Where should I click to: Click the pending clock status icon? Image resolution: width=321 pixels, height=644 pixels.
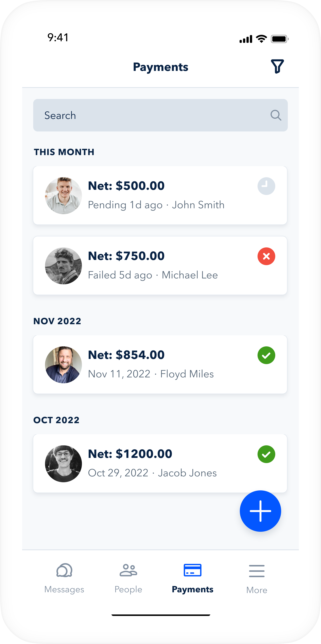click(266, 186)
